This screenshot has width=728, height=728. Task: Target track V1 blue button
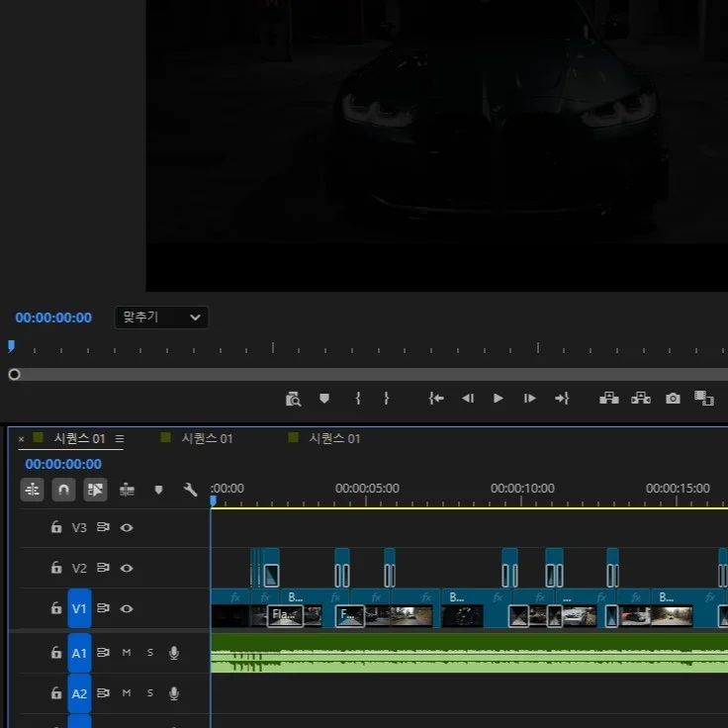tap(79, 608)
